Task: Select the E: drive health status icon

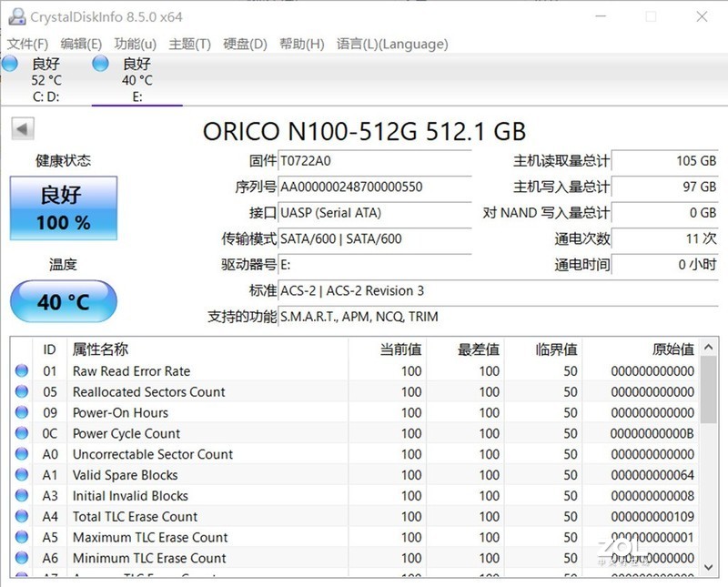Action: coord(102,64)
